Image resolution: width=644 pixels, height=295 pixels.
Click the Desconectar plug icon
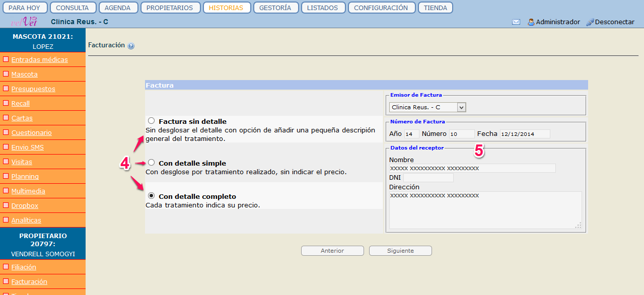pyautogui.click(x=590, y=22)
